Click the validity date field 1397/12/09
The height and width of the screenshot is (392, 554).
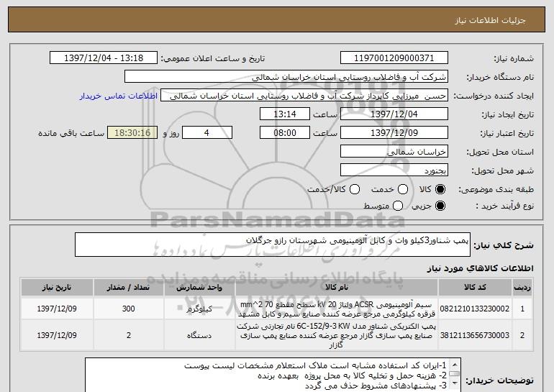click(x=394, y=133)
